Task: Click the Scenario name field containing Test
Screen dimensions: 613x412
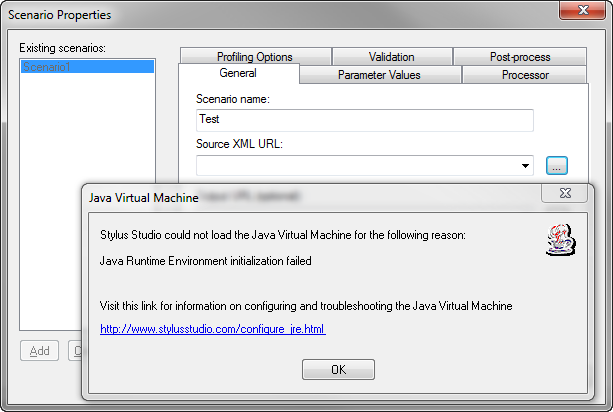Action: (364, 120)
